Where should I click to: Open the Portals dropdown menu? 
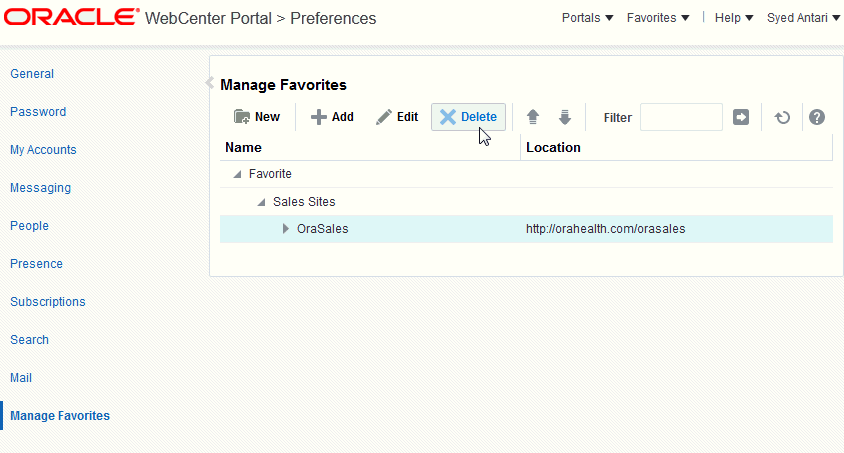pos(588,18)
